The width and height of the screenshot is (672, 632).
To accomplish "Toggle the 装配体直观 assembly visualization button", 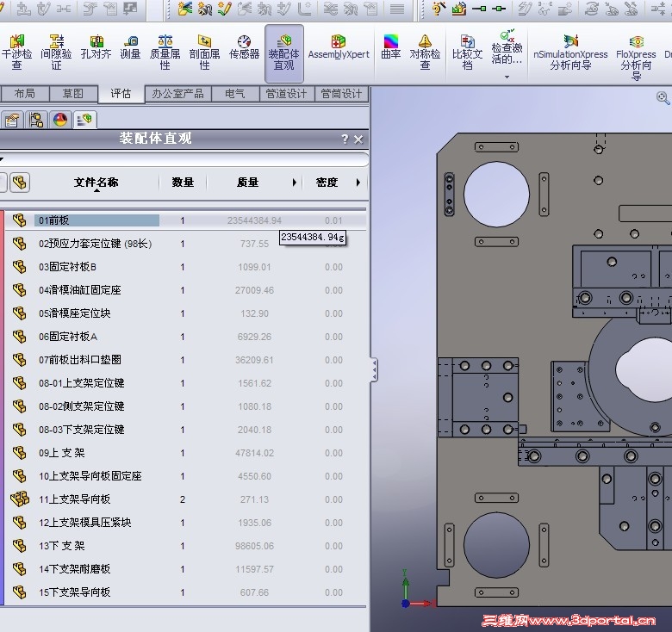I will point(283,53).
